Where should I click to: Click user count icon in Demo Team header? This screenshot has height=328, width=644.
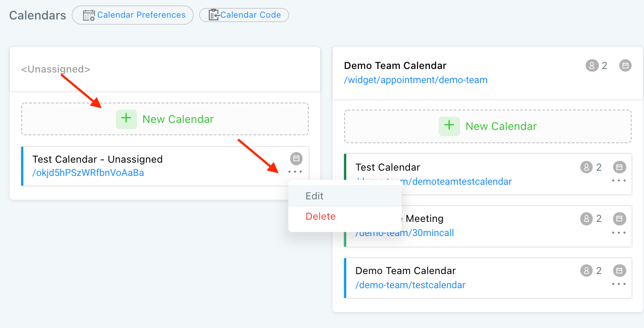[x=592, y=66]
